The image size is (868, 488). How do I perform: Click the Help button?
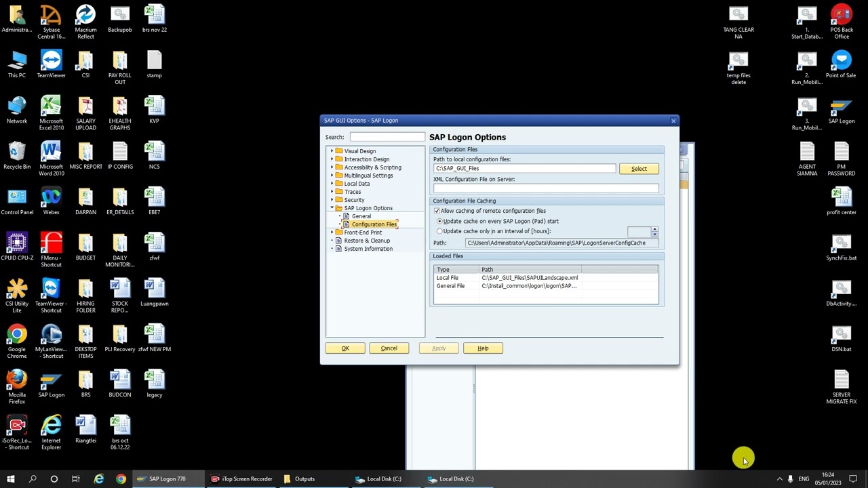coord(483,348)
